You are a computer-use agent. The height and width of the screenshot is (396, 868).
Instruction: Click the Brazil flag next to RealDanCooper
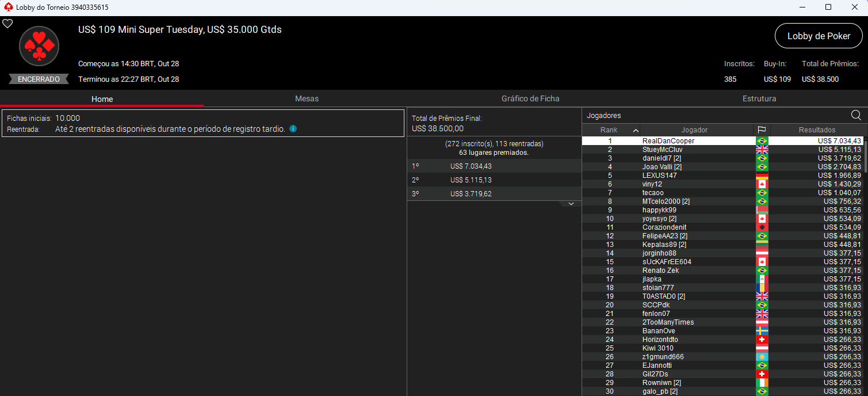pyautogui.click(x=762, y=141)
